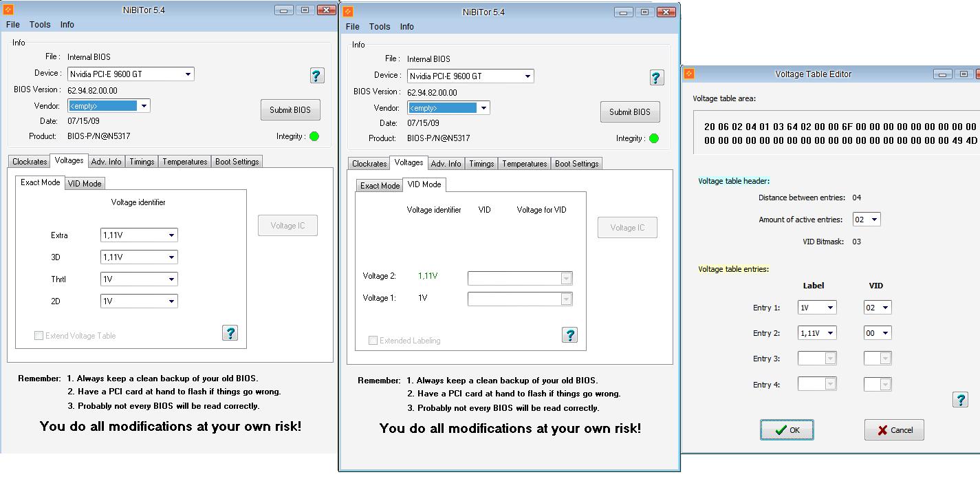Select Exact Mode tab in left window
This screenshot has height=479, width=980.
coord(40,182)
